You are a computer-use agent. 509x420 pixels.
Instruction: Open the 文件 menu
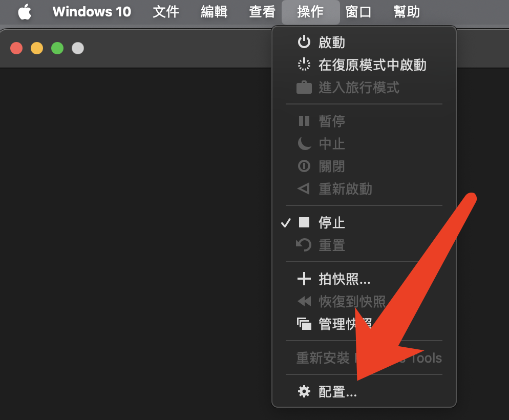point(166,12)
